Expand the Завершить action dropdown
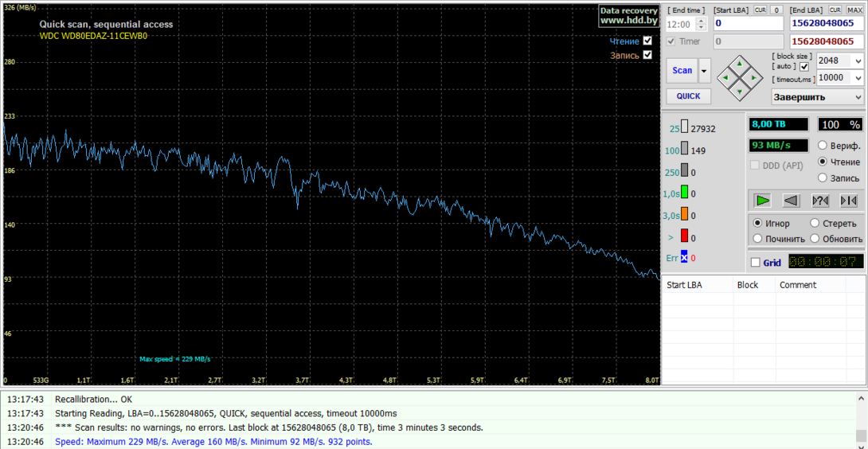Screen dimensions: 868x449 tap(857, 97)
